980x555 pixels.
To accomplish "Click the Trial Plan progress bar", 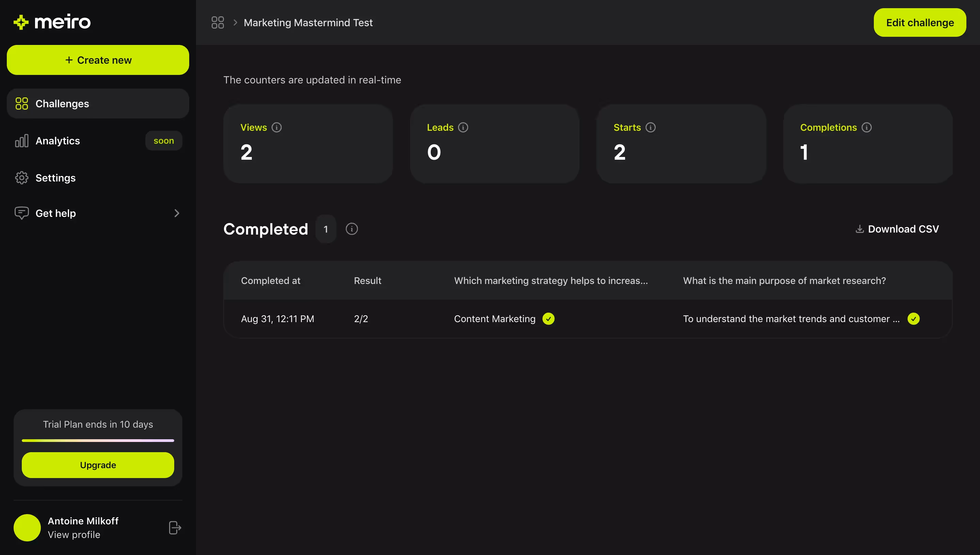I will pos(98,440).
